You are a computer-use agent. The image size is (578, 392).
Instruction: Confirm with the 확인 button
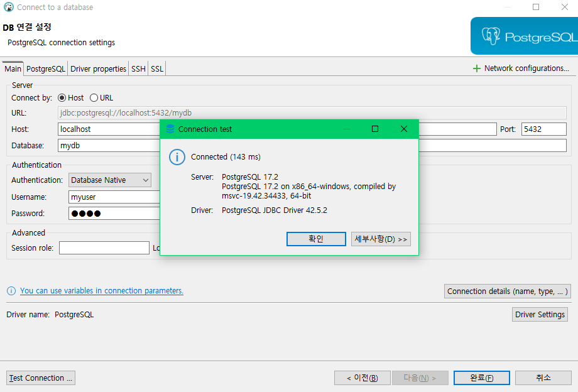click(316, 239)
